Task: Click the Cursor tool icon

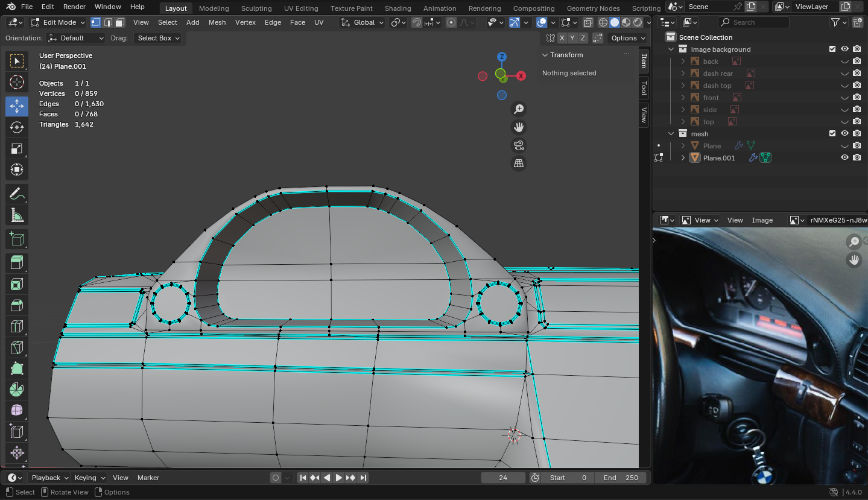Action: (17, 83)
